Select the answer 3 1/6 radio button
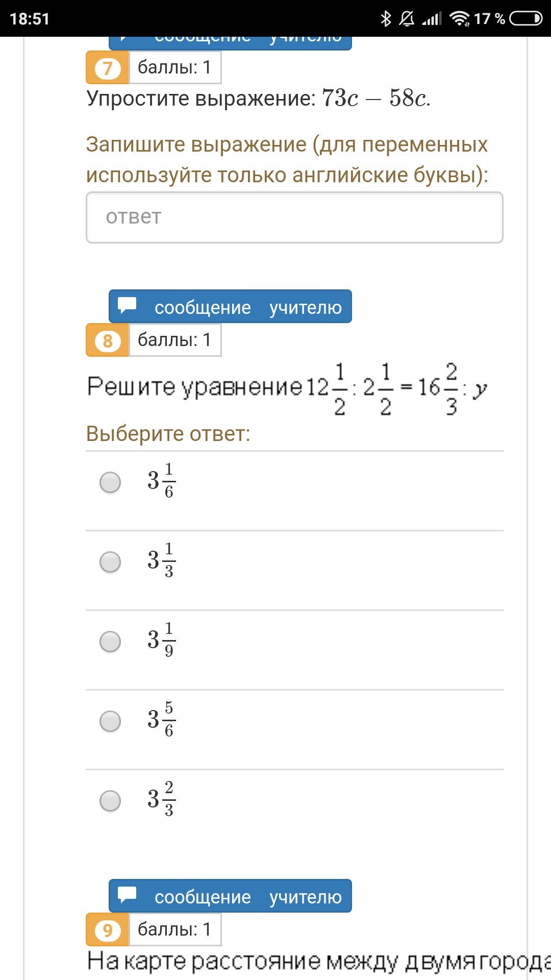The width and height of the screenshot is (551, 980). point(110,482)
